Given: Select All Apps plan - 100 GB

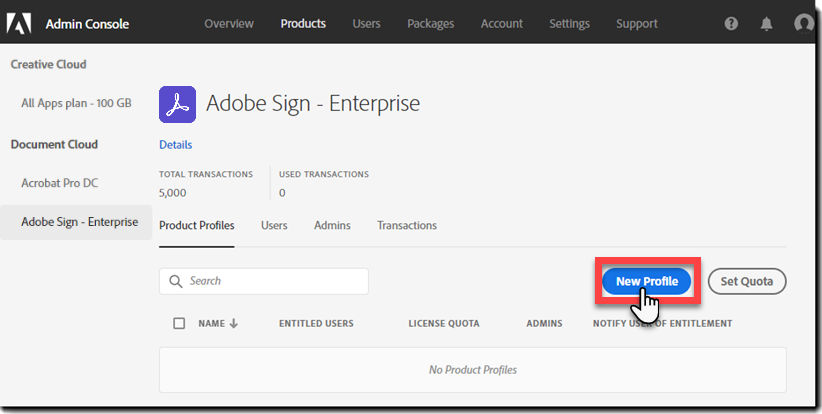Looking at the screenshot, I should pos(76,103).
